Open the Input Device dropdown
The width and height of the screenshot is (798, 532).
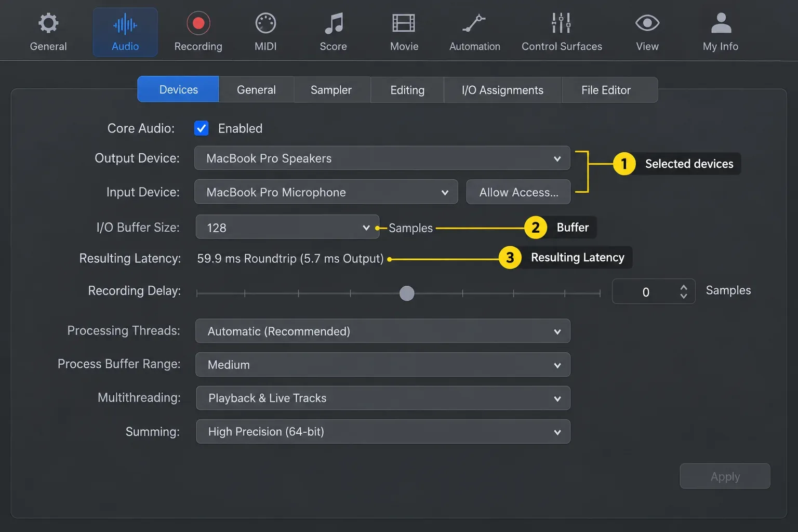(326, 192)
